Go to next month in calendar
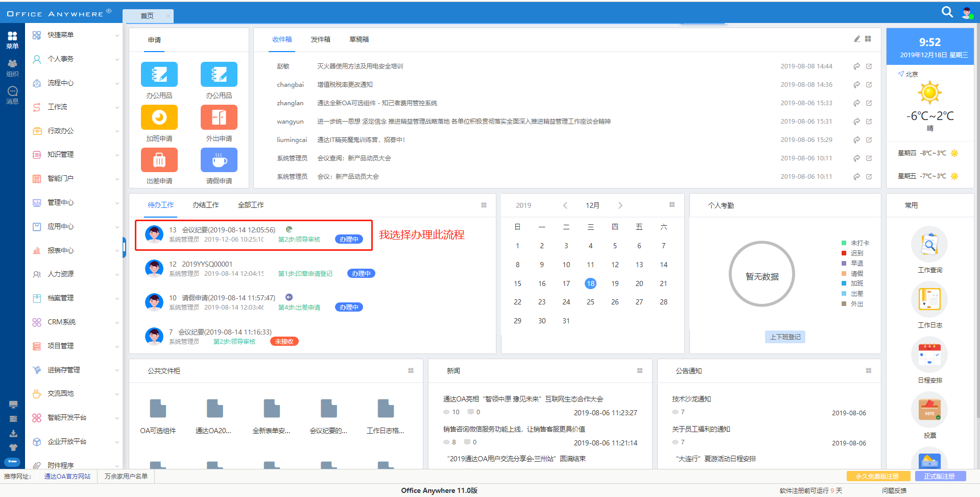This screenshot has height=497, width=980. click(620, 205)
